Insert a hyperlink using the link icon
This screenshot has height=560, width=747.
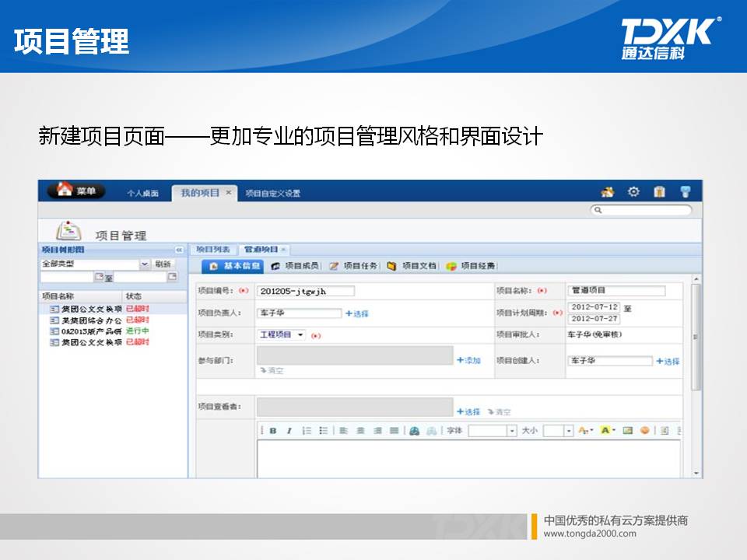click(415, 430)
